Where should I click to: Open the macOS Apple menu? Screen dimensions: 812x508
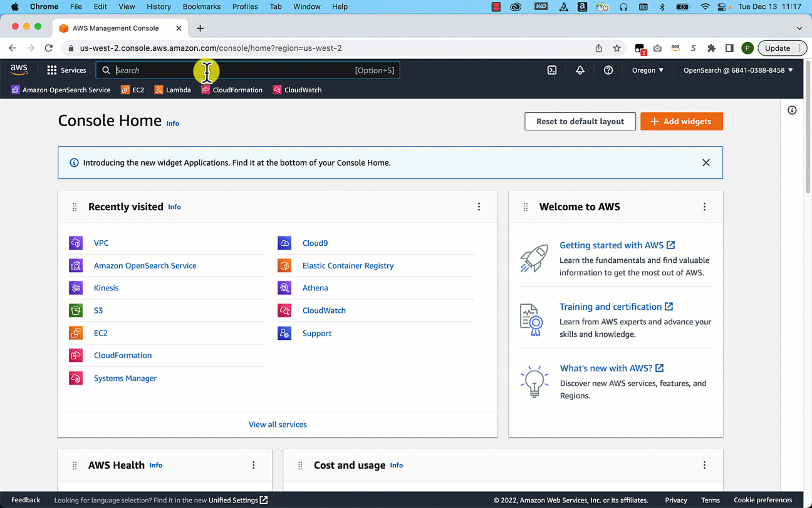pos(14,6)
